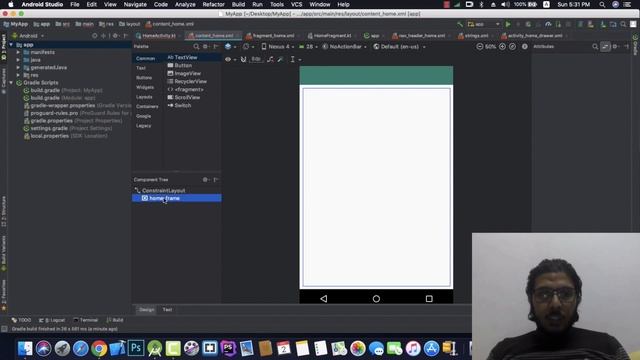
Task: Collapse Gradle Scripts node
Action: tap(11, 83)
